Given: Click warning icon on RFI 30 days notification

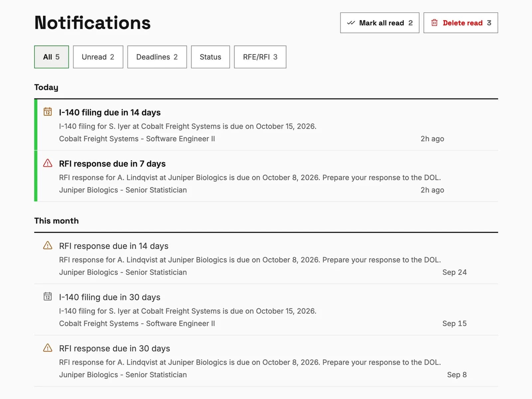Looking at the screenshot, I should pos(48,348).
